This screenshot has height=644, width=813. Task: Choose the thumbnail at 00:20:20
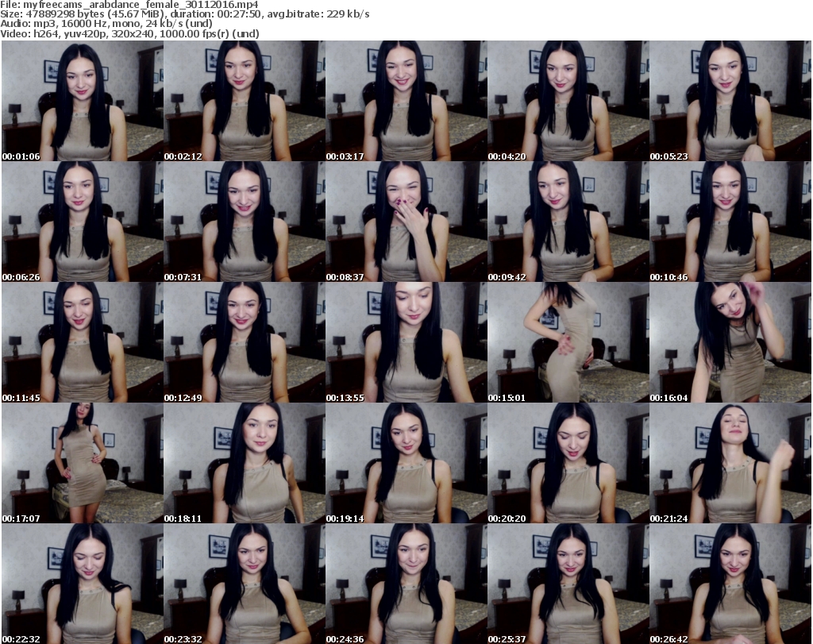(568, 463)
